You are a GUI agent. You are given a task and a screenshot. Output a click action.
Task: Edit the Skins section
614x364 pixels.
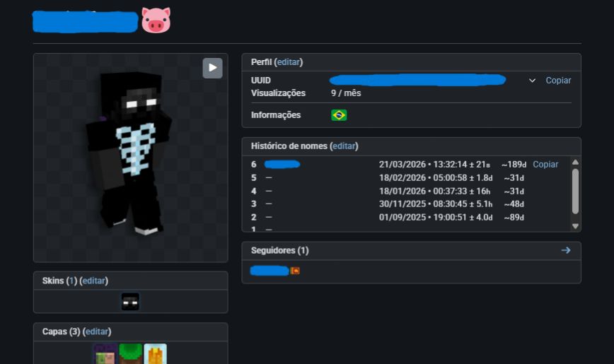click(93, 281)
